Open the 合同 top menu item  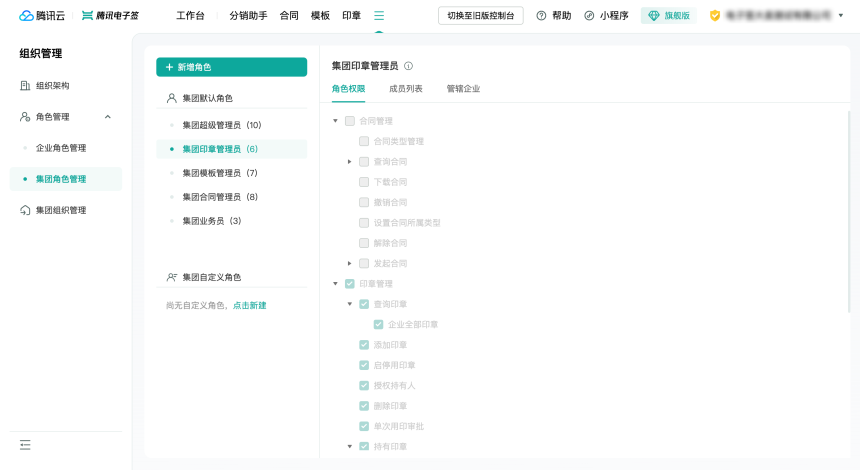(289, 16)
